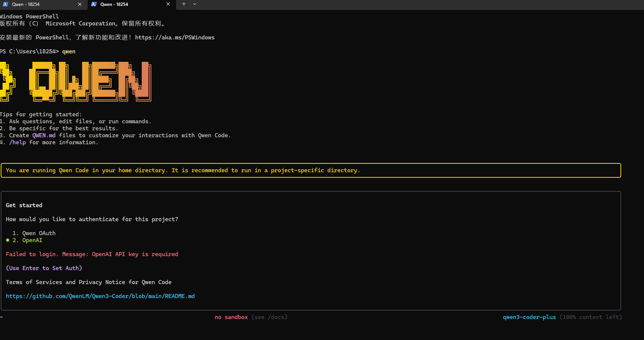
Task: Click the QWEN ASCII art logo
Action: tap(75, 80)
